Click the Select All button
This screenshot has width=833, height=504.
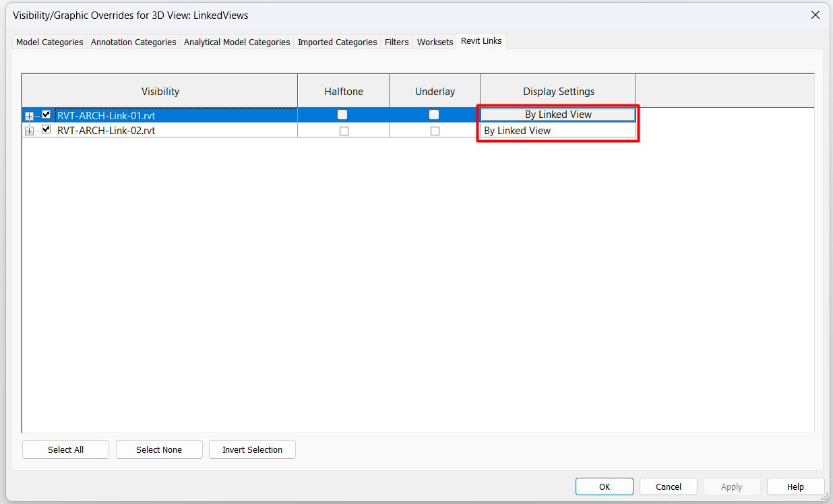pos(65,449)
